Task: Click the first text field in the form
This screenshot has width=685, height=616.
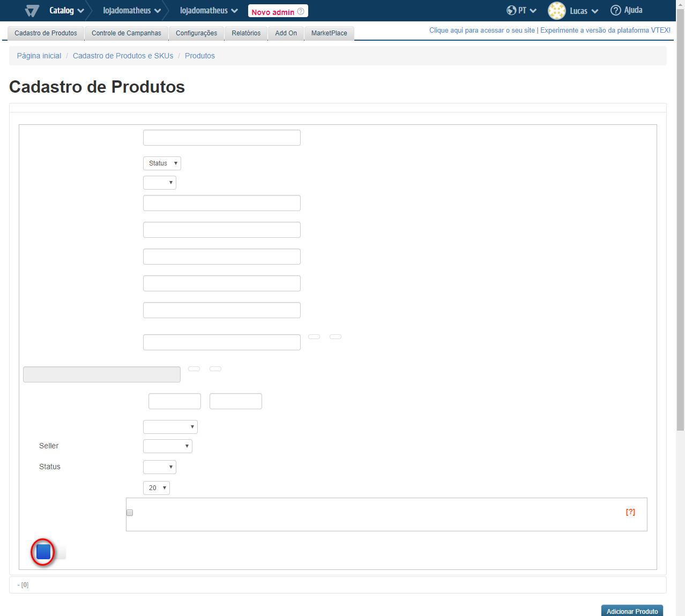Action: tap(221, 138)
